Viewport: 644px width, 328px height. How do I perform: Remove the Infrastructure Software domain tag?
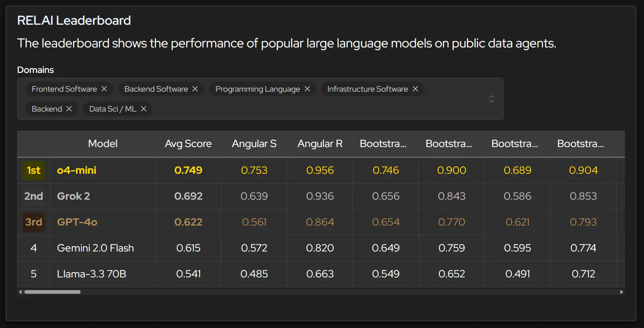415,89
